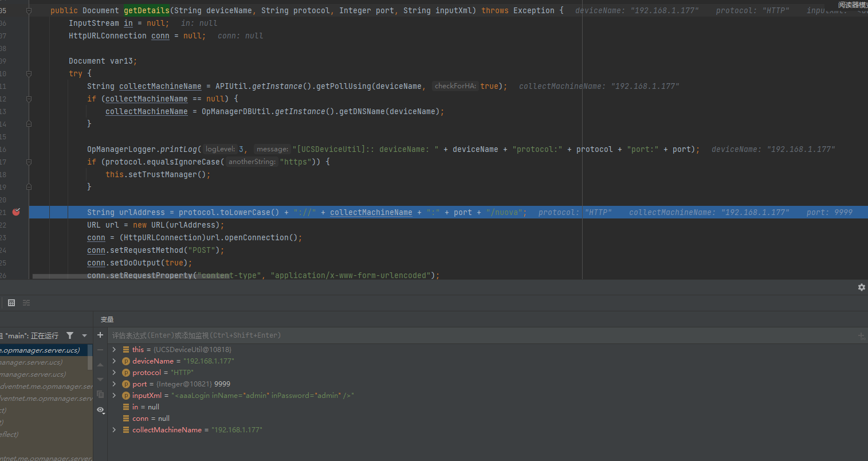Click fold end marker after getDNSName line
The image size is (868, 461).
pyautogui.click(x=29, y=124)
